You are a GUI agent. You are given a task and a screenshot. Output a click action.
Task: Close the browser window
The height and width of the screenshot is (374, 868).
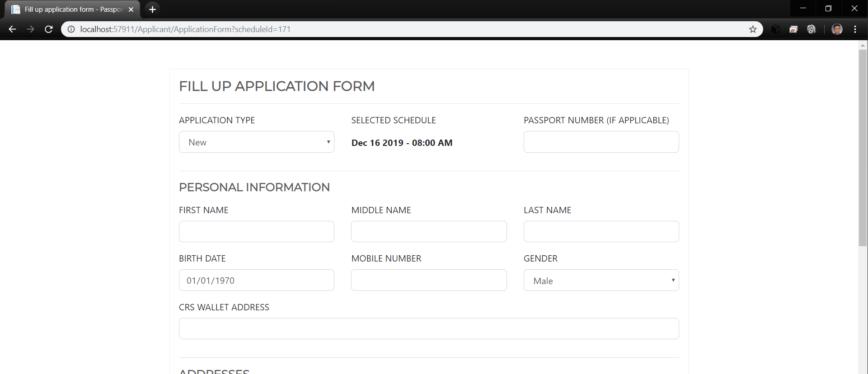pyautogui.click(x=854, y=9)
